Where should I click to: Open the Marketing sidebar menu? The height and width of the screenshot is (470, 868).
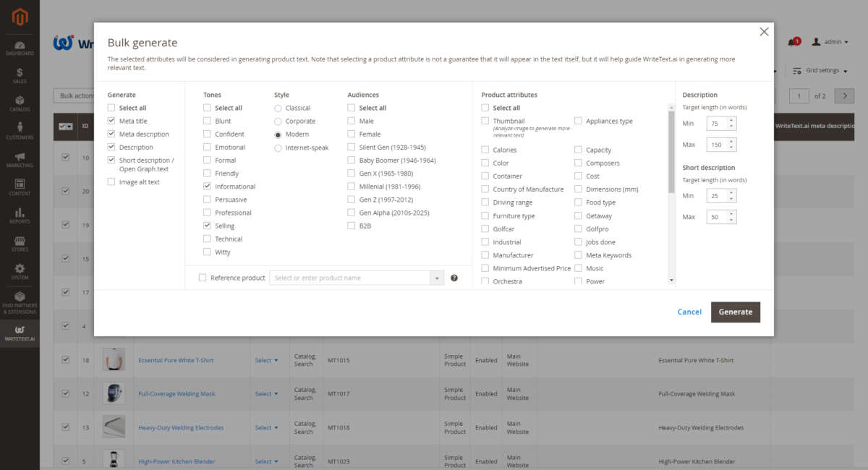click(20, 160)
